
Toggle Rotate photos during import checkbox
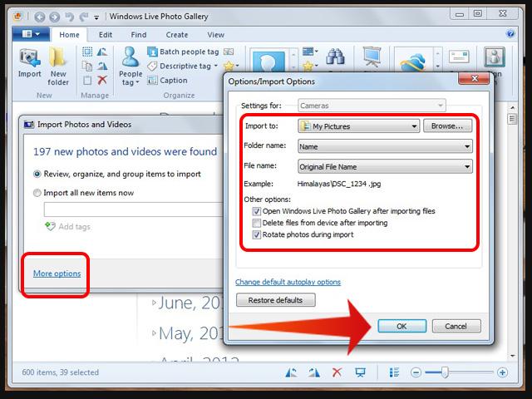(257, 234)
